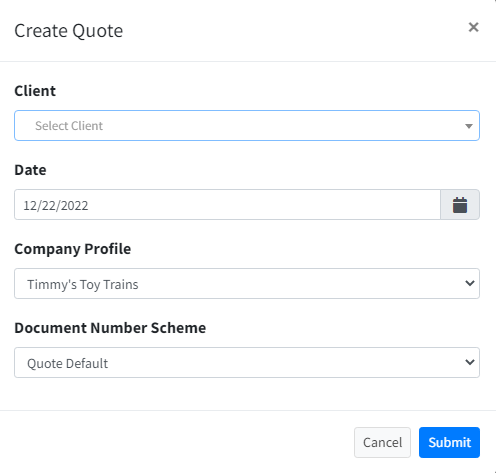Click the Client field label
This screenshot has height=473, width=496.
pos(35,91)
